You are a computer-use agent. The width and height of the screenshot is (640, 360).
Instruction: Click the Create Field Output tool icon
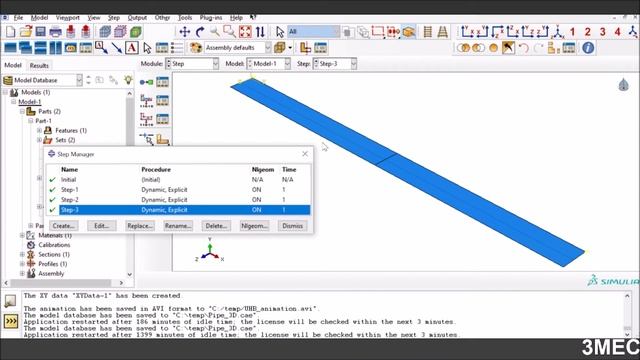146,100
